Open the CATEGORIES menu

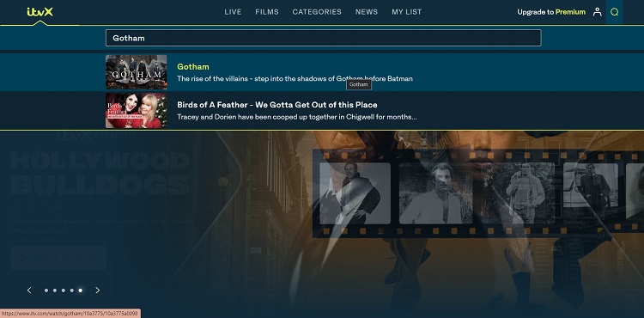coord(317,12)
